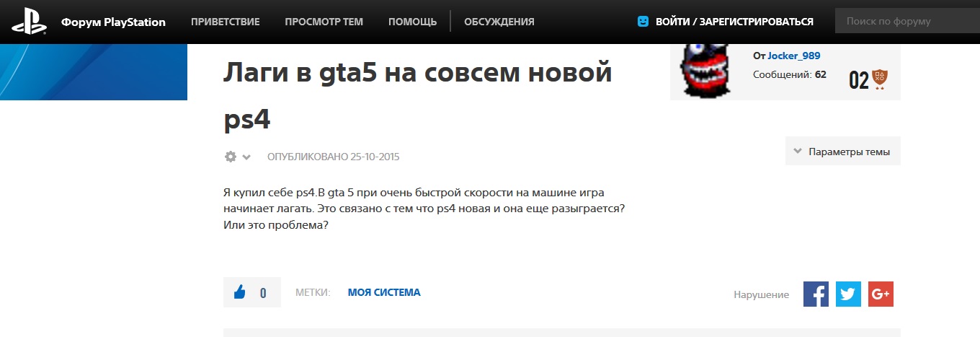Click the Нарушение report link
The image size is (980, 337).
761,294
